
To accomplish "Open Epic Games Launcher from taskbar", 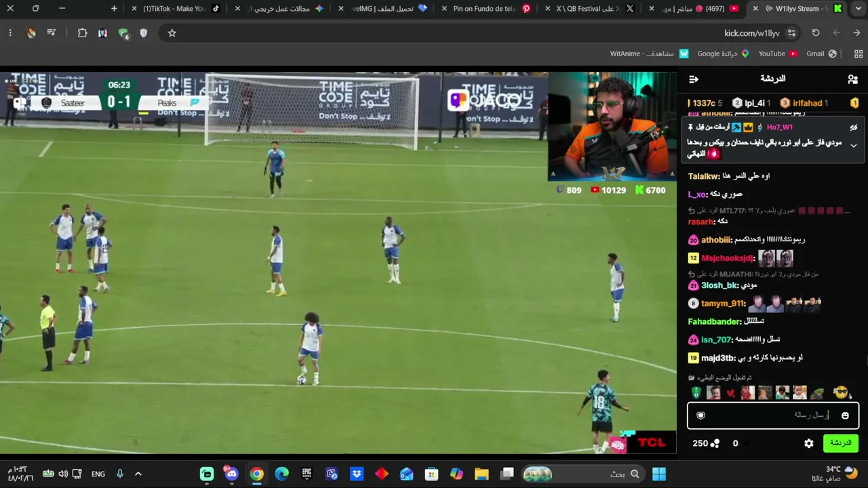I will point(307,474).
